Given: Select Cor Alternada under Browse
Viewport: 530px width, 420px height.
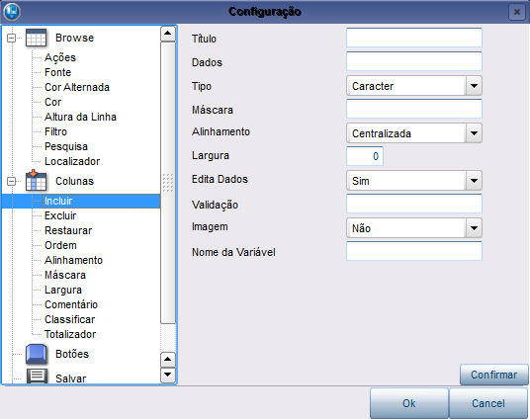Looking at the screenshot, I should [77, 87].
